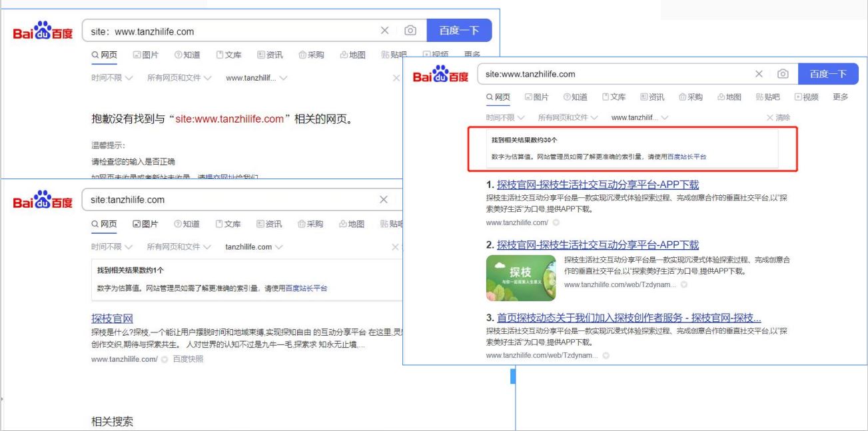Open www.tanzhilif... site filter in top-left window
The width and height of the screenshot is (868, 431).
pos(256,78)
